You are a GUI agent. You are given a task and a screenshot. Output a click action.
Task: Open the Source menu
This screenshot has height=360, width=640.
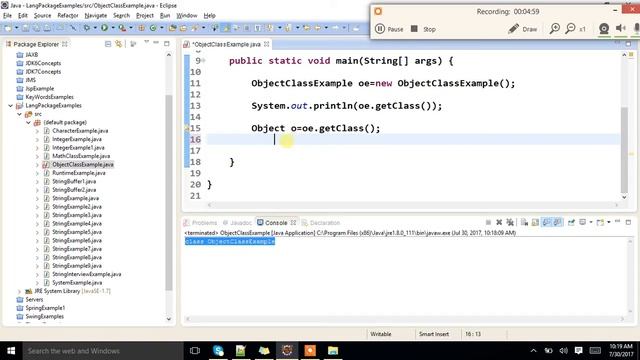click(42, 16)
